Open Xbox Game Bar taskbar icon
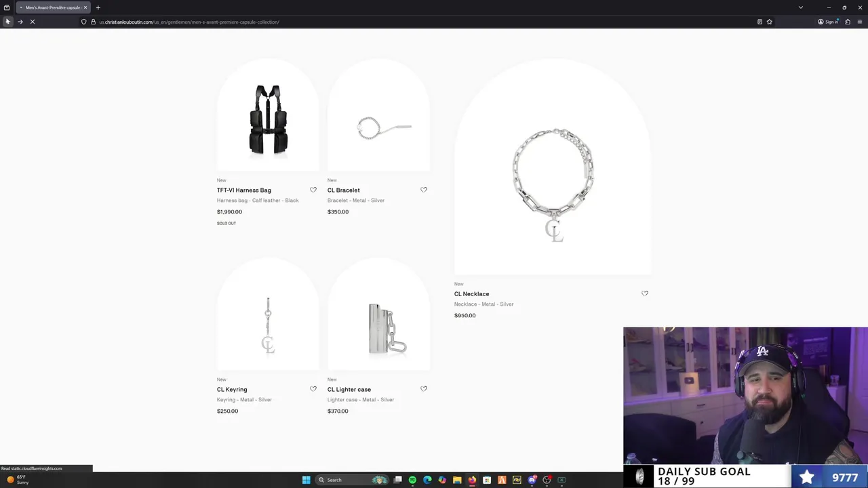 click(561, 480)
